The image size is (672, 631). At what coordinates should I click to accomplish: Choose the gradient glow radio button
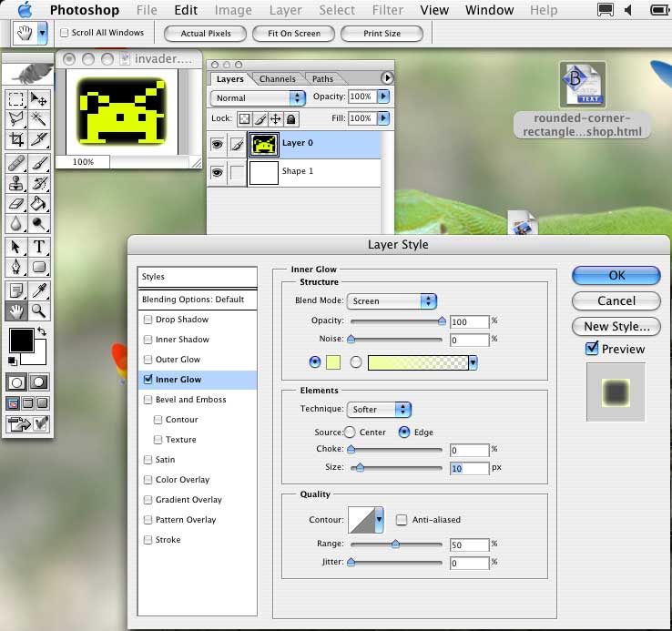356,362
